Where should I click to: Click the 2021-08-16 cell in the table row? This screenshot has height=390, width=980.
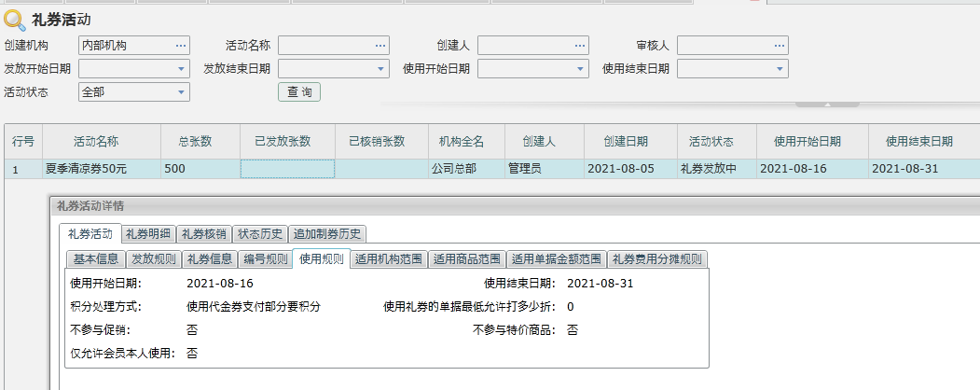click(x=812, y=169)
